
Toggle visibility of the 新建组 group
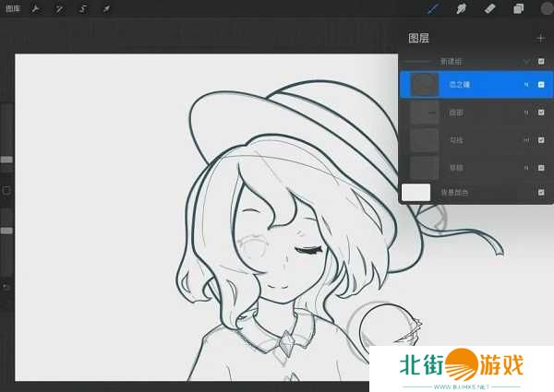pos(541,61)
